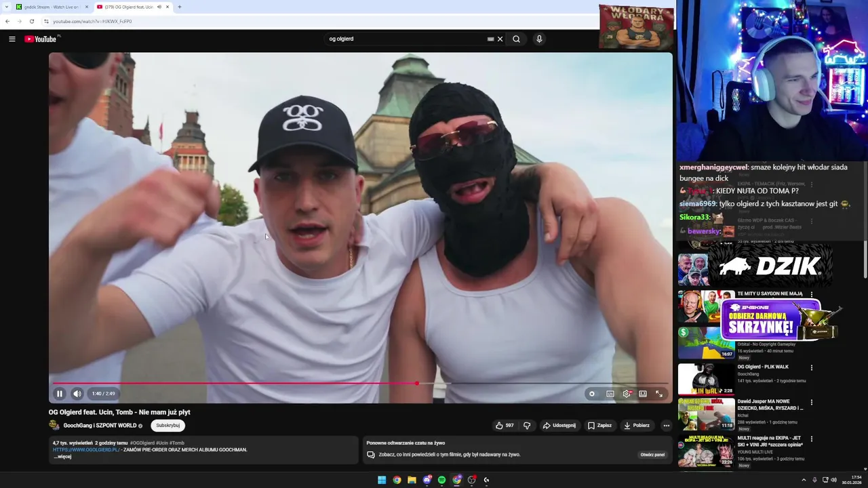The height and width of the screenshot is (488, 868).
Task: Save video with Zapisz
Action: [x=599, y=426]
